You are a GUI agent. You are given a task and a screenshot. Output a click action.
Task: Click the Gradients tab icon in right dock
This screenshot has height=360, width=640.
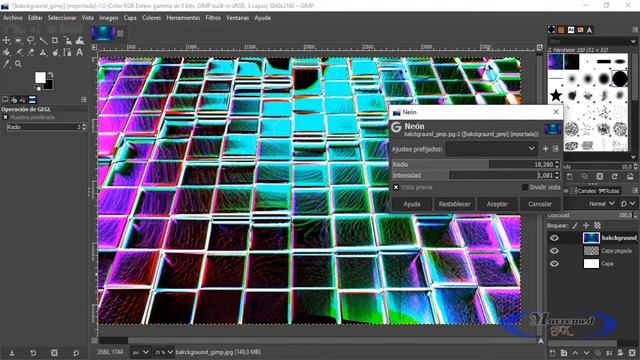[x=580, y=29]
